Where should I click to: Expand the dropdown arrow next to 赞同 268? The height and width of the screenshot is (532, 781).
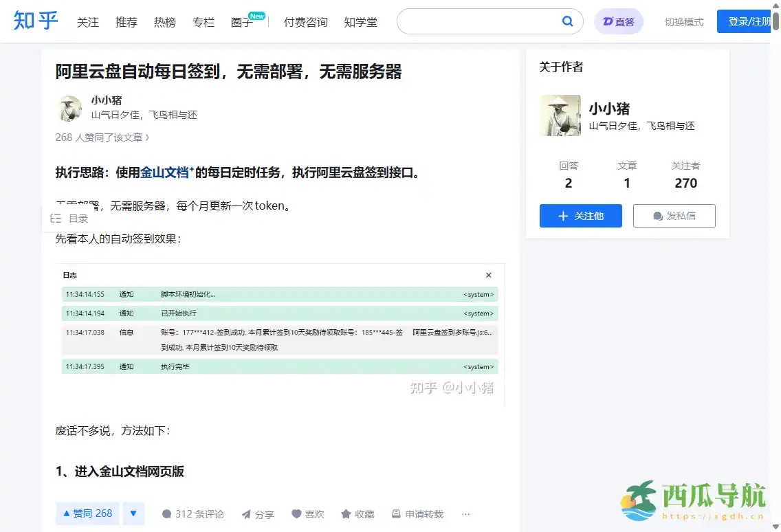133,513
